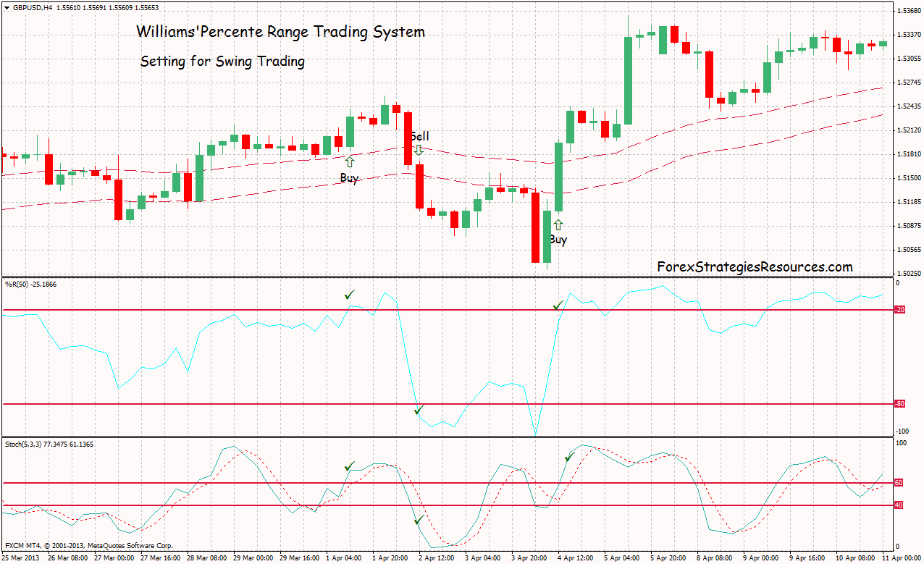Click the Stoch checkmark near 4 Apr 12:00
Screen dimensions: 924x564
pos(569,456)
